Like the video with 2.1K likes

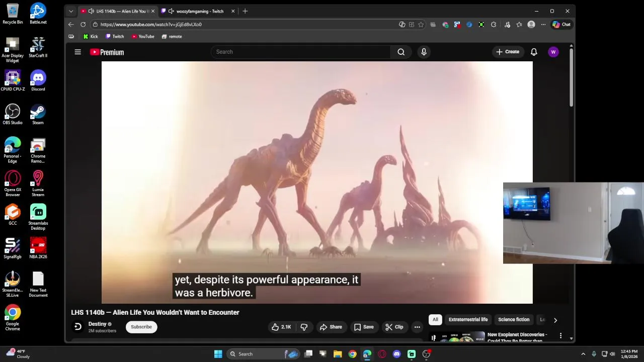tap(281, 327)
